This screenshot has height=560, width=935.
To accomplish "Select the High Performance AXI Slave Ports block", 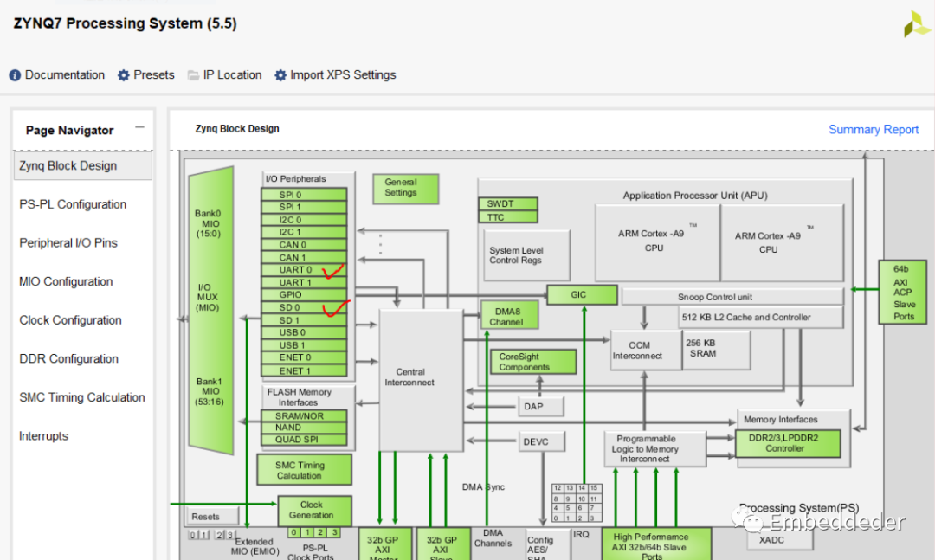I will [656, 544].
